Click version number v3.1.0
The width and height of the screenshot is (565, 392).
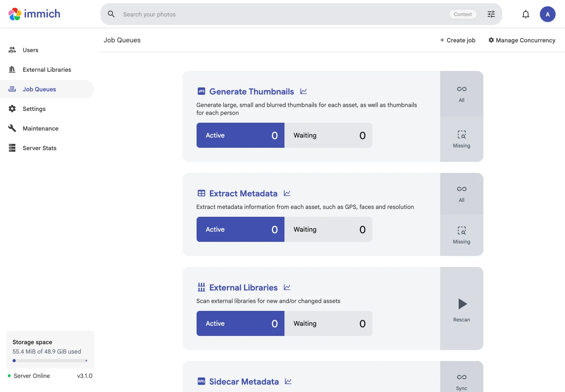coord(85,376)
